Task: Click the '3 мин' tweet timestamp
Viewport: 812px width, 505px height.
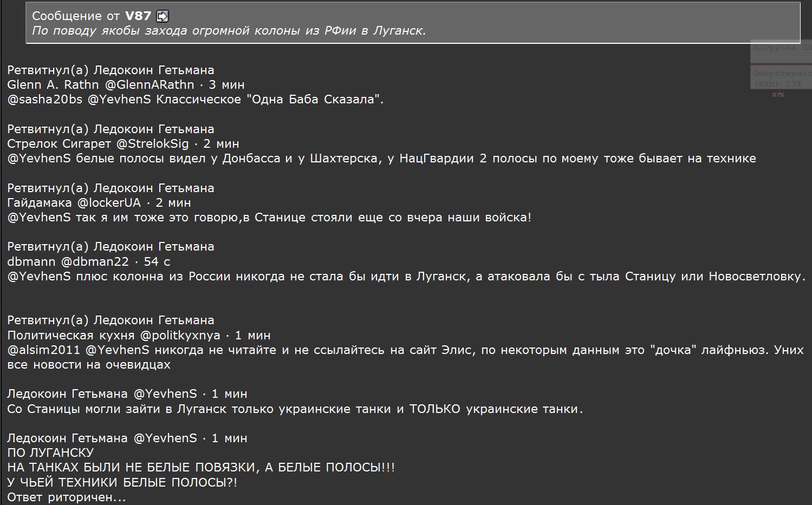Action: click(226, 85)
